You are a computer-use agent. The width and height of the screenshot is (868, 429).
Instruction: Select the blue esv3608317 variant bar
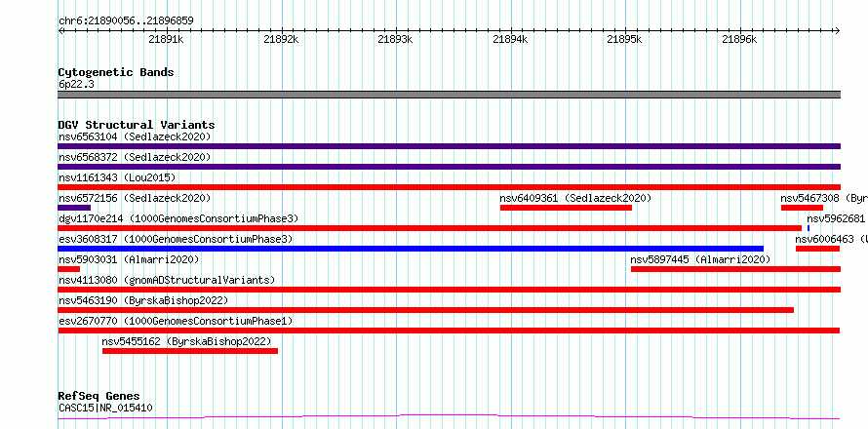[x=411, y=249]
